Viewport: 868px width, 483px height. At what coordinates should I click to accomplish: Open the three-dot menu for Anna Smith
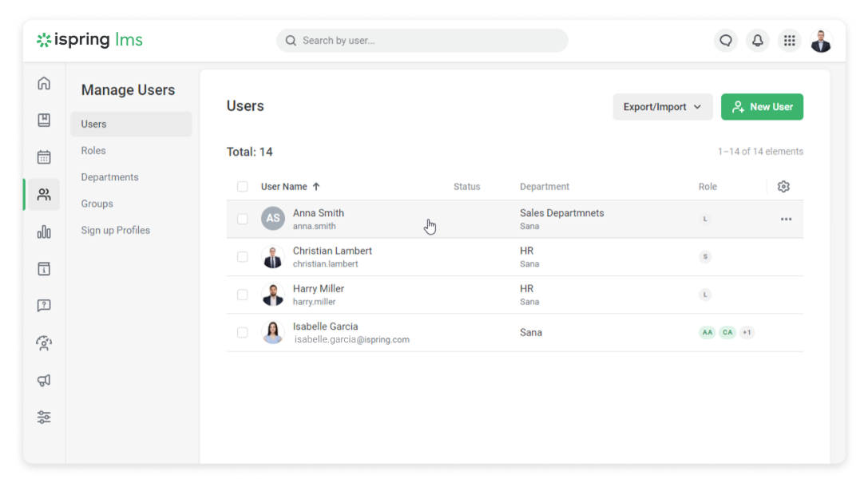(x=786, y=220)
